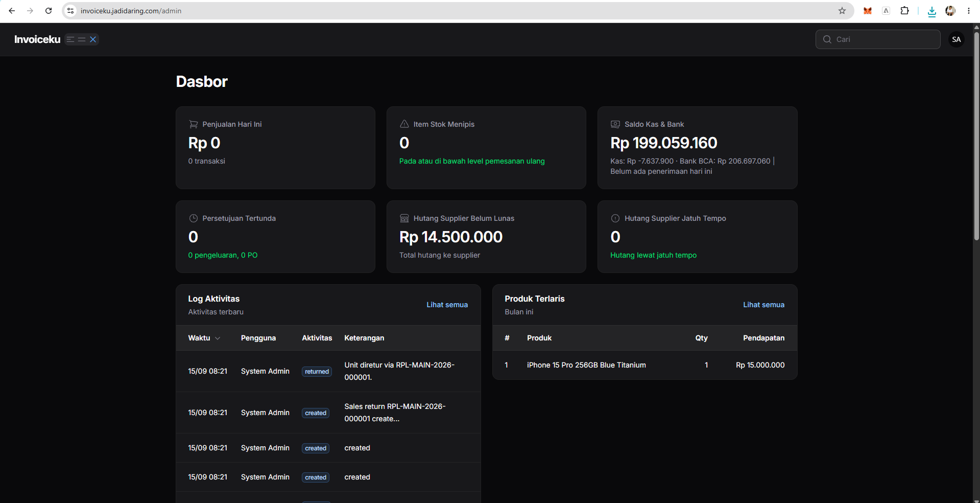Screen dimensions: 980x503
Task: Open the browser Extensions puzzle menu
Action: [x=904, y=11]
